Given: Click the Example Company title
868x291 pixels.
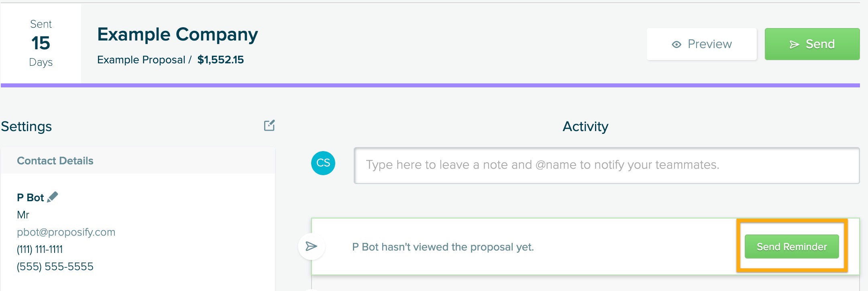Looking at the screenshot, I should [x=177, y=34].
